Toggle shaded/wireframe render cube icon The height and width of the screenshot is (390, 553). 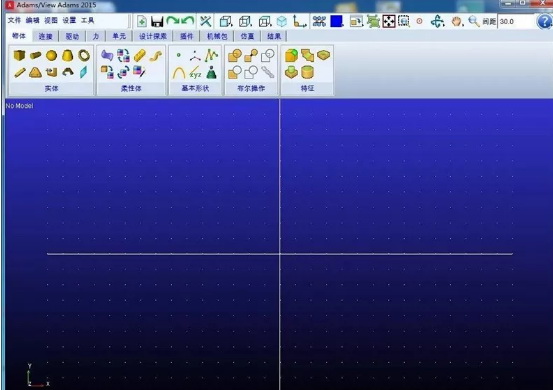click(282, 22)
